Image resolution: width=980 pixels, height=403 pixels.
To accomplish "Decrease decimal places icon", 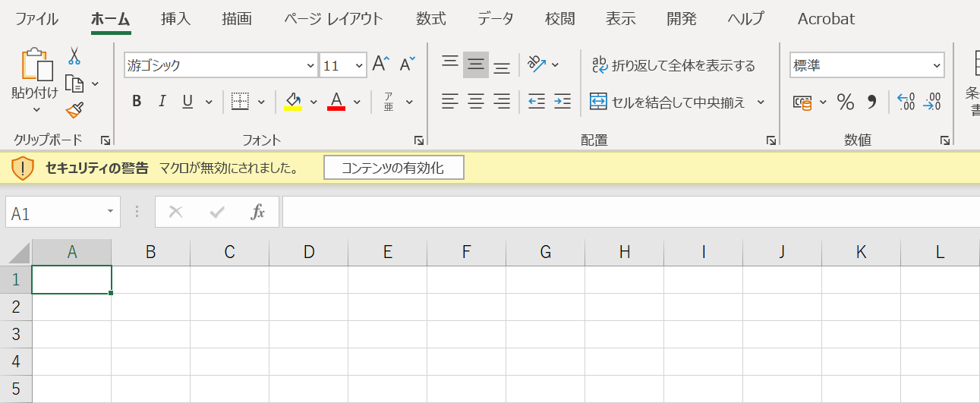I will pos(932,102).
